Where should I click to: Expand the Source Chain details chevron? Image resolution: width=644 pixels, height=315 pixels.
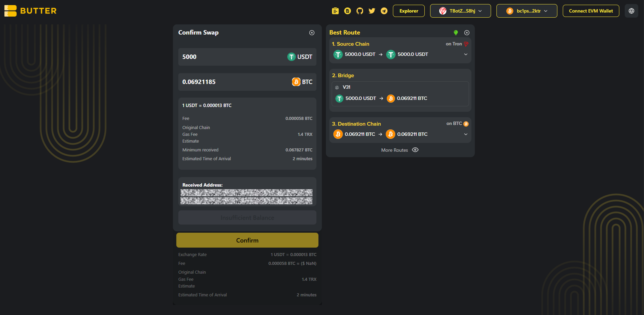[x=466, y=54]
